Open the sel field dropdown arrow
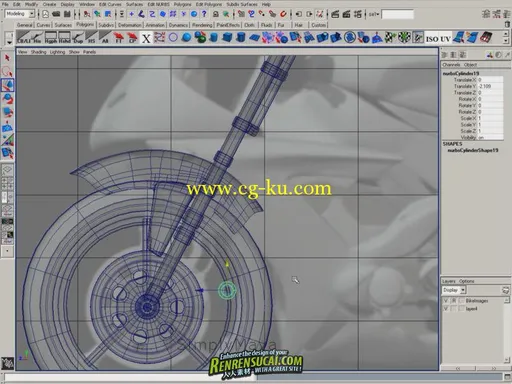 tap(378, 14)
